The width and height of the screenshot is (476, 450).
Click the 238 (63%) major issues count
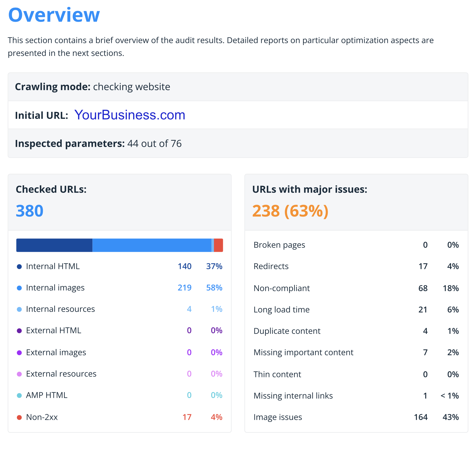[290, 211]
